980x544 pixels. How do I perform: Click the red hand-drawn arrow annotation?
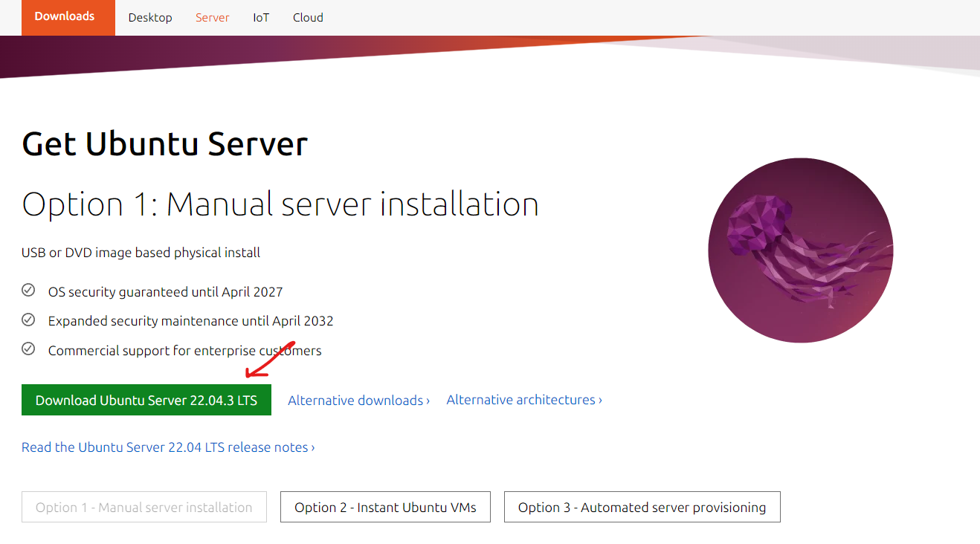pyautogui.click(x=269, y=358)
